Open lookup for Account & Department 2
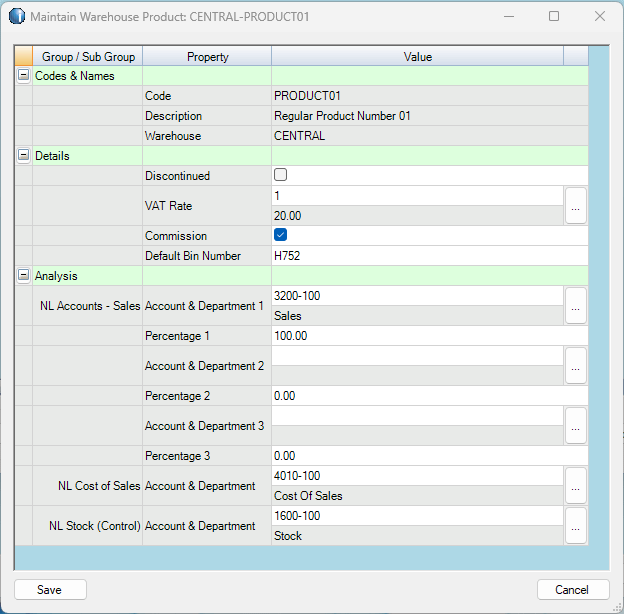 [x=575, y=366]
